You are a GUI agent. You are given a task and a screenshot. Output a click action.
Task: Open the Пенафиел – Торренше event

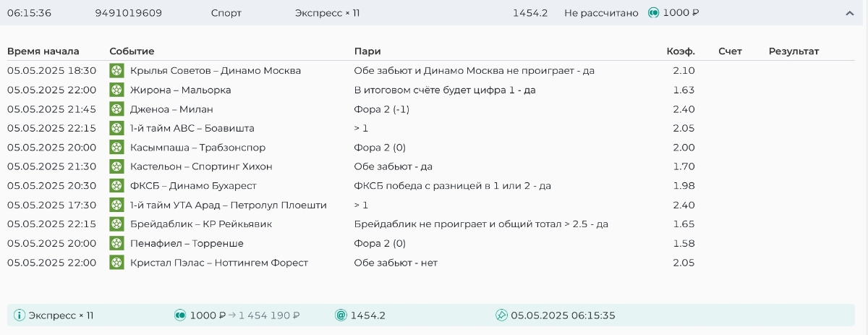[x=187, y=243]
